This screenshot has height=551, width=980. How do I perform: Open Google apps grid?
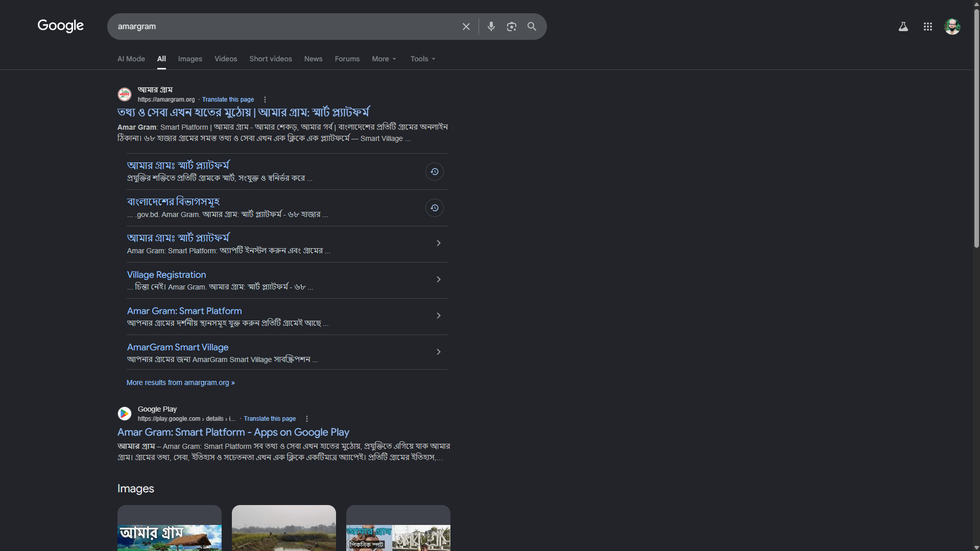tap(927, 27)
